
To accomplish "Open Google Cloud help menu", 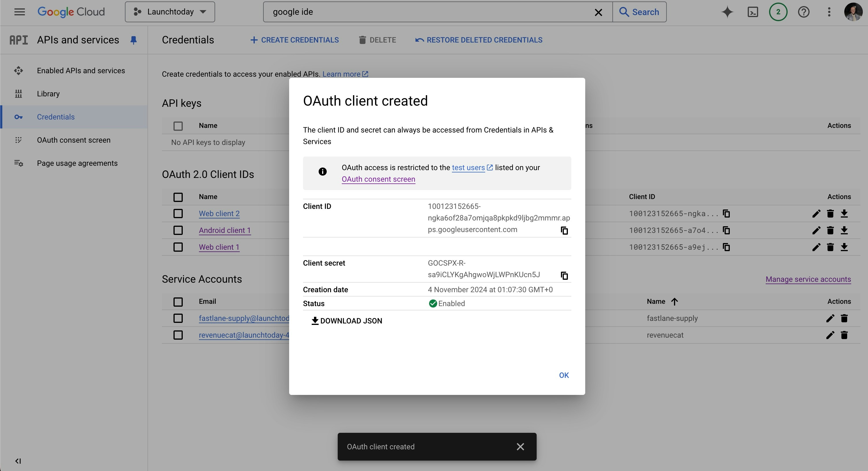I will coord(804,12).
